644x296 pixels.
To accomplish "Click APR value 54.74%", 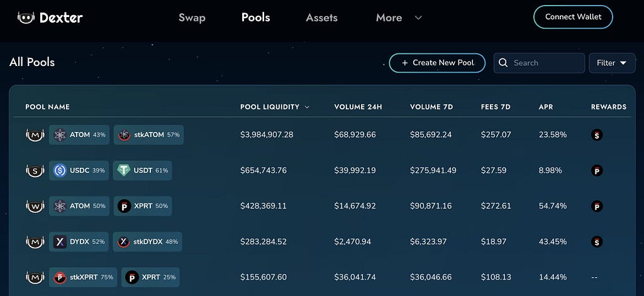I will (553, 206).
